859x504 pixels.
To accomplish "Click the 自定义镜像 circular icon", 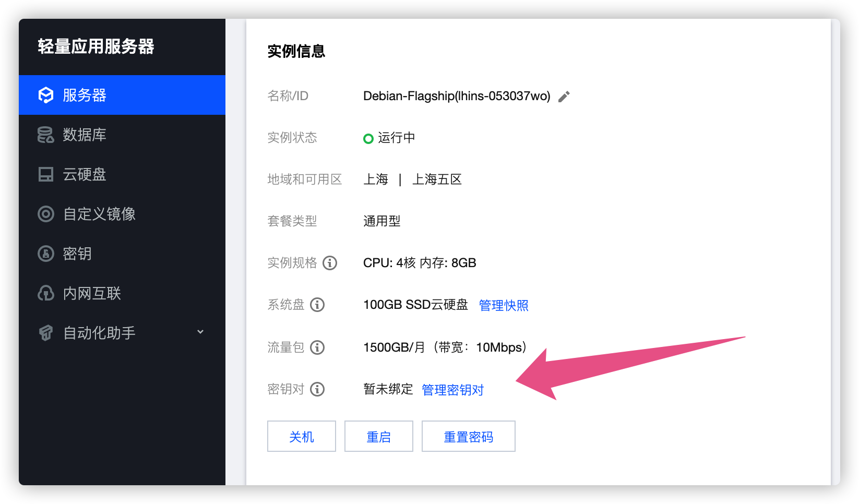I will coord(46,214).
